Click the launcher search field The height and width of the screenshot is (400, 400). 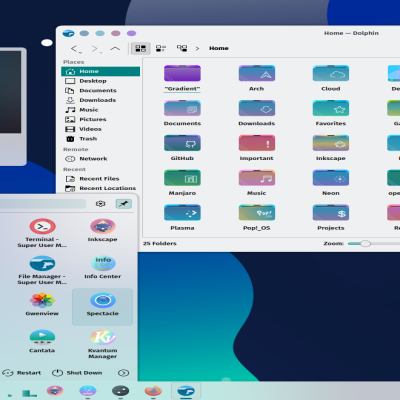click(42, 204)
